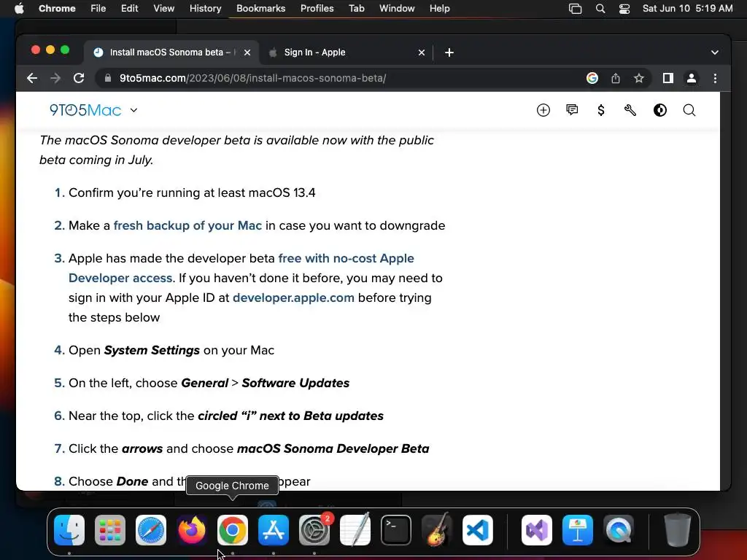
Task: Click Google Chrome in the Dock
Action: (233, 530)
